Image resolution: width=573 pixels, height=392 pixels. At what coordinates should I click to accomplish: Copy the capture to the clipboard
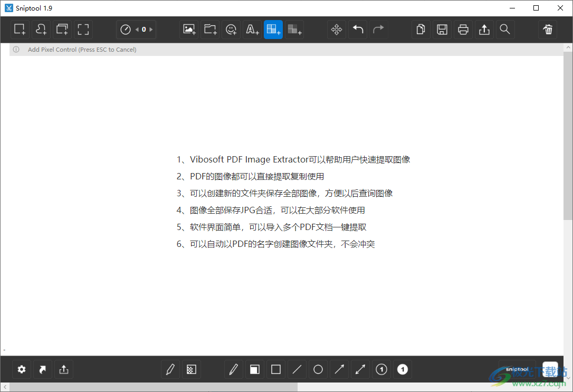pos(421,30)
